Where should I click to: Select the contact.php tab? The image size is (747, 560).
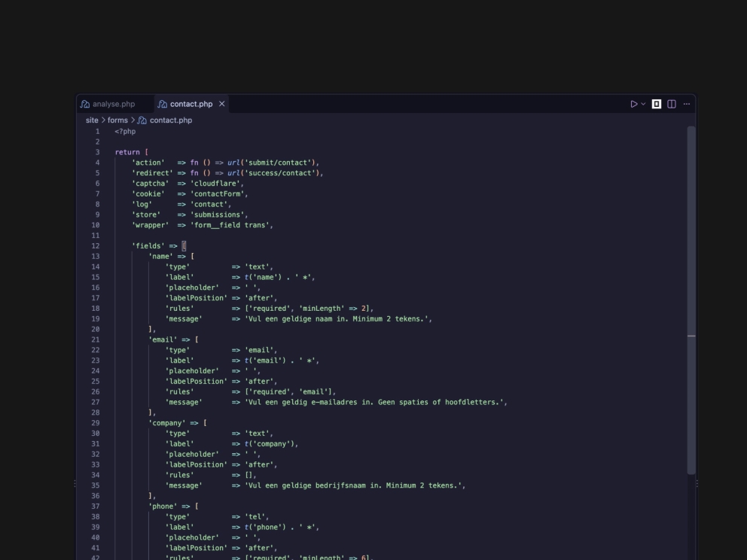tap(191, 104)
